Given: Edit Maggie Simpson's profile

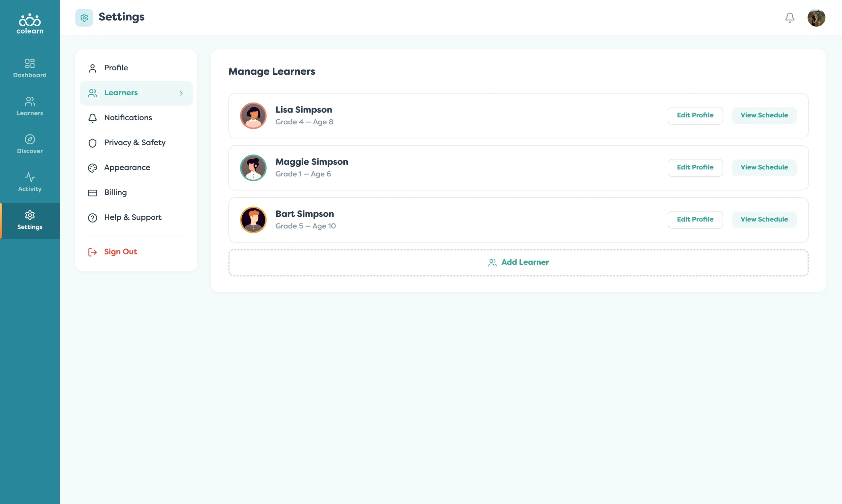Looking at the screenshot, I should 695,168.
